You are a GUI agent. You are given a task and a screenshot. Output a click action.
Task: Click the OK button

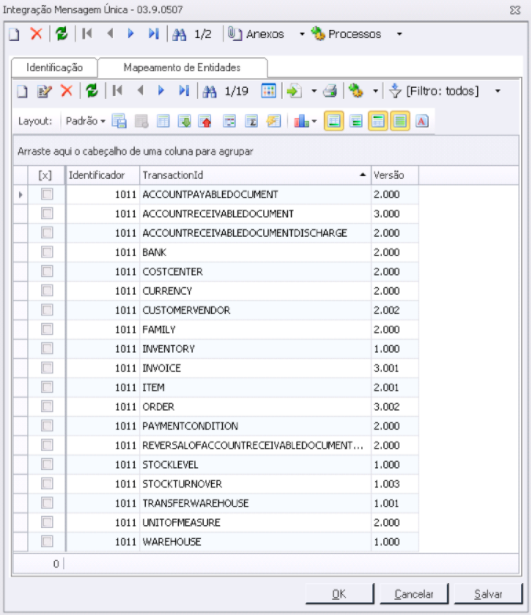[x=339, y=594]
